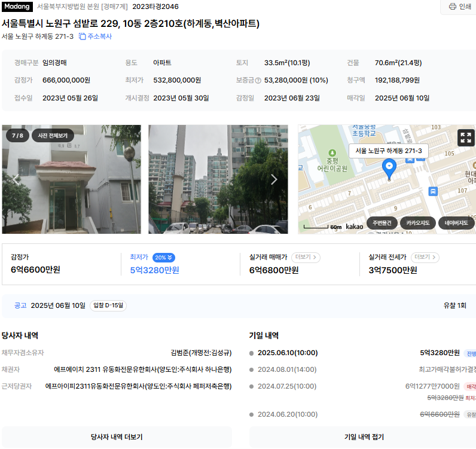Click 서울북부지방법원 본원 court text
Screen dimensions: 476x449
pyautogui.click(x=69, y=7)
